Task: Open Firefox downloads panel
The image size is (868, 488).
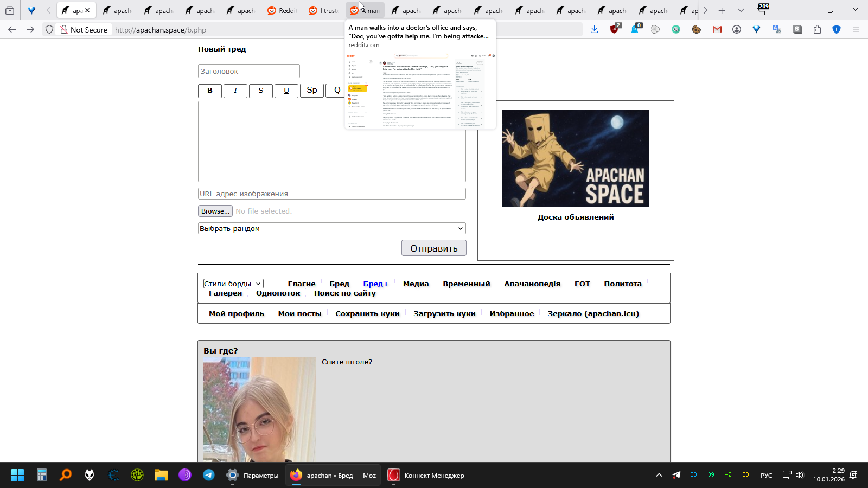Action: [x=594, y=29]
